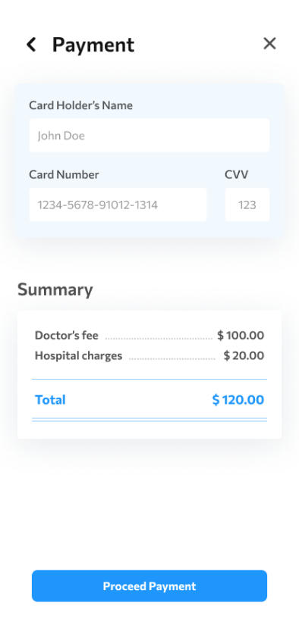This screenshot has height=644, width=299.
Task: Click the John Doe placeholder text
Action: (x=61, y=136)
